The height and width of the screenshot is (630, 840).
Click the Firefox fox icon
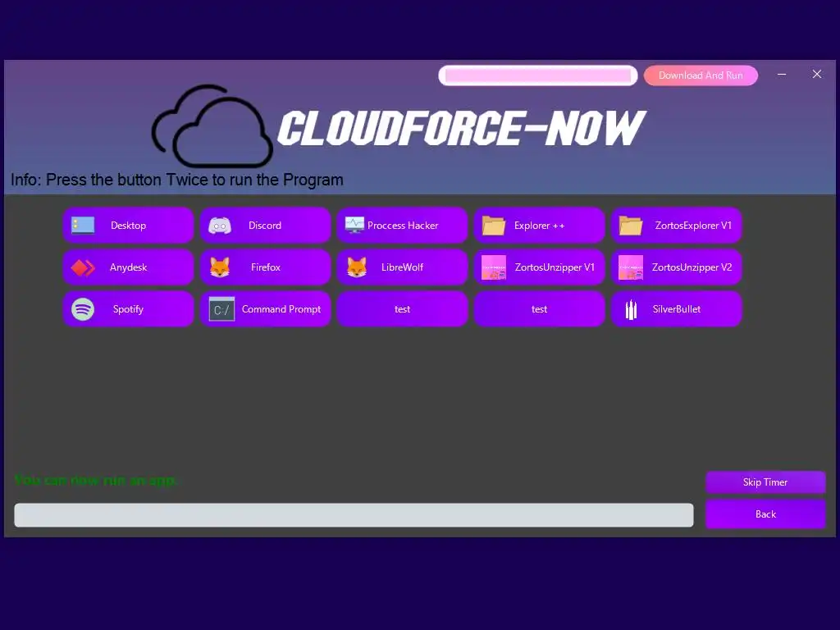point(220,267)
